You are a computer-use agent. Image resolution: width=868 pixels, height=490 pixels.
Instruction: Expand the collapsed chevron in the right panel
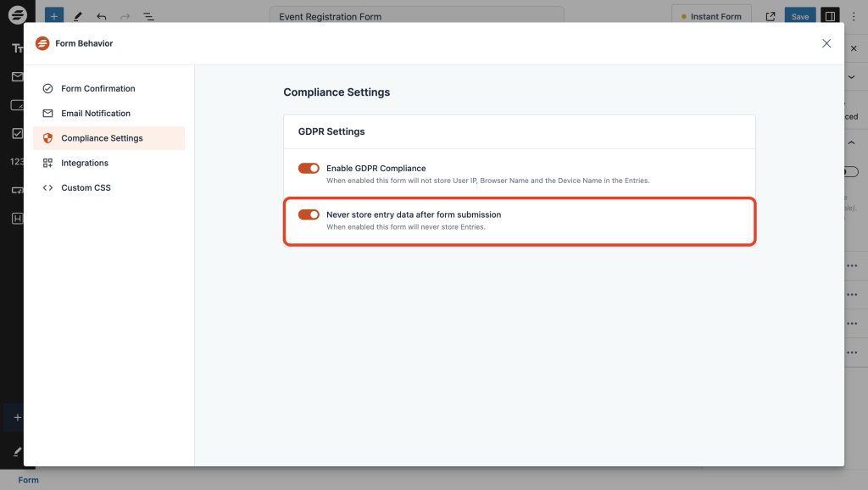853,77
